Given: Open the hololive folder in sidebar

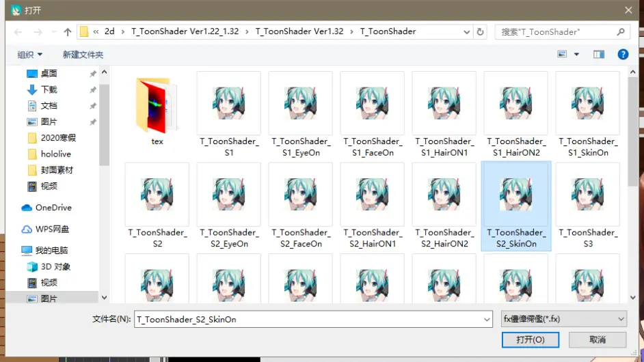Looking at the screenshot, I should (x=56, y=154).
